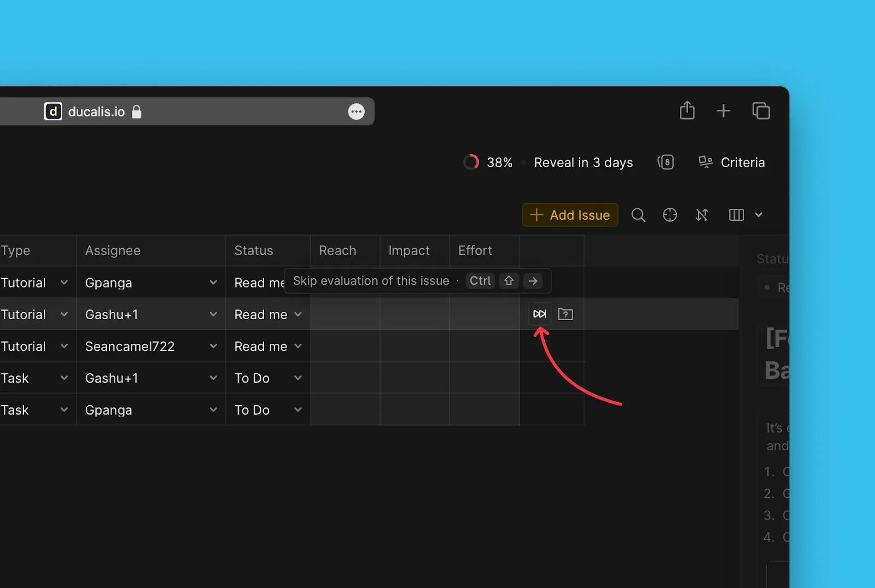Click the address bar more options button
875x588 pixels.
click(x=356, y=111)
